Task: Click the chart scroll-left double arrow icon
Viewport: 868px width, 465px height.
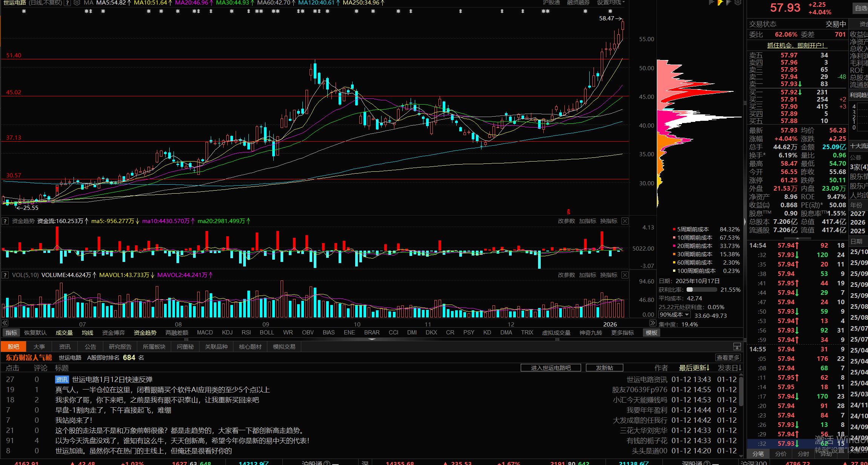Action: coord(5,323)
